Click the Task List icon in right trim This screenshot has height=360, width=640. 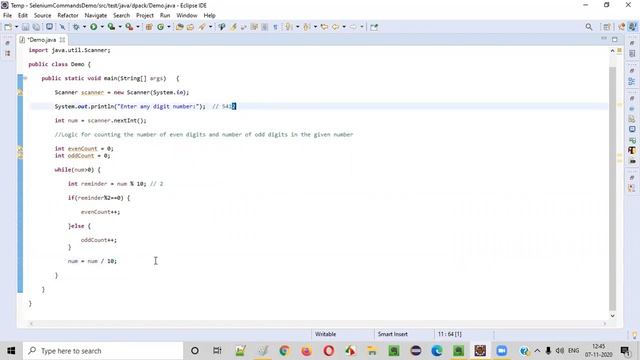[632, 53]
